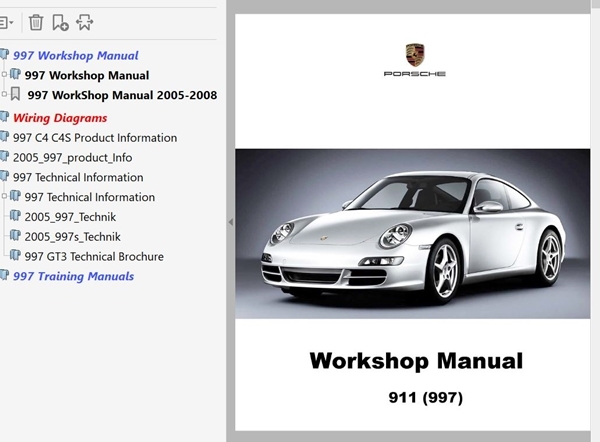Image resolution: width=600 pixels, height=442 pixels.
Task: Open the bookmark options menu dropdown
Action: (x=6, y=23)
